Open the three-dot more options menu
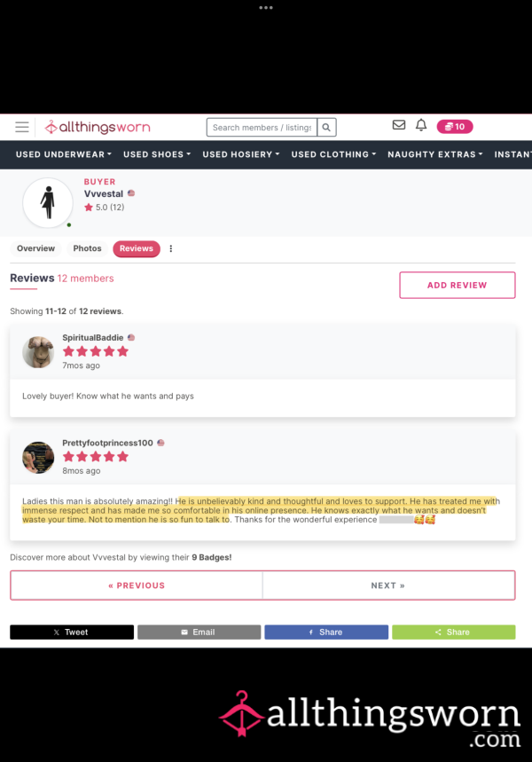Image resolution: width=532 pixels, height=762 pixels. (170, 248)
